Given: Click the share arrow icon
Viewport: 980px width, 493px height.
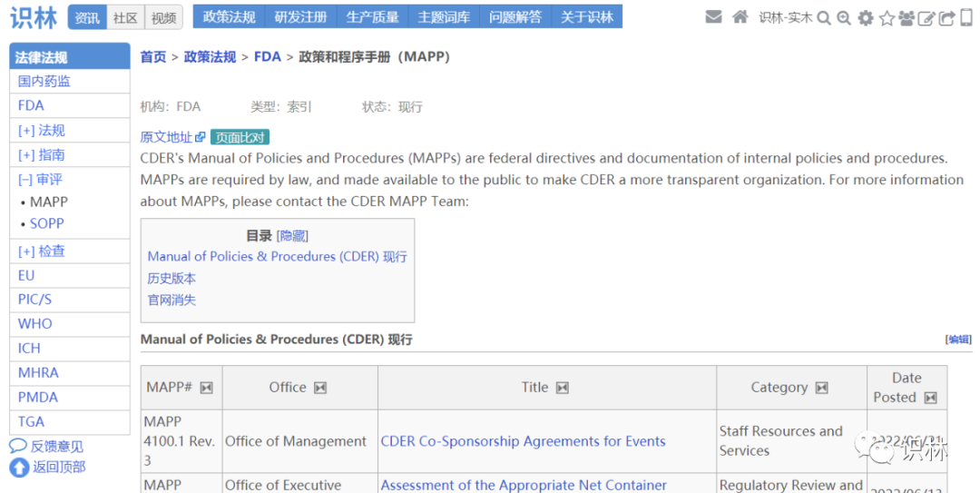Looking at the screenshot, I should [946, 18].
